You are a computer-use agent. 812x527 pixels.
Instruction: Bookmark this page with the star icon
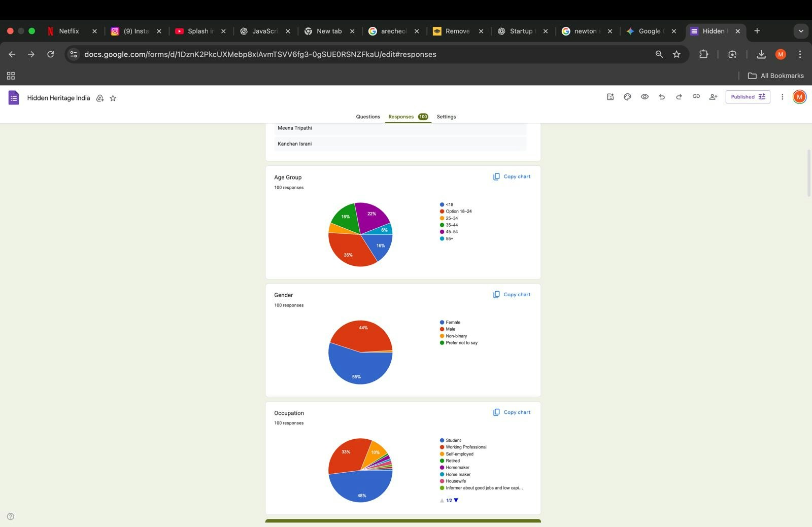click(x=676, y=54)
